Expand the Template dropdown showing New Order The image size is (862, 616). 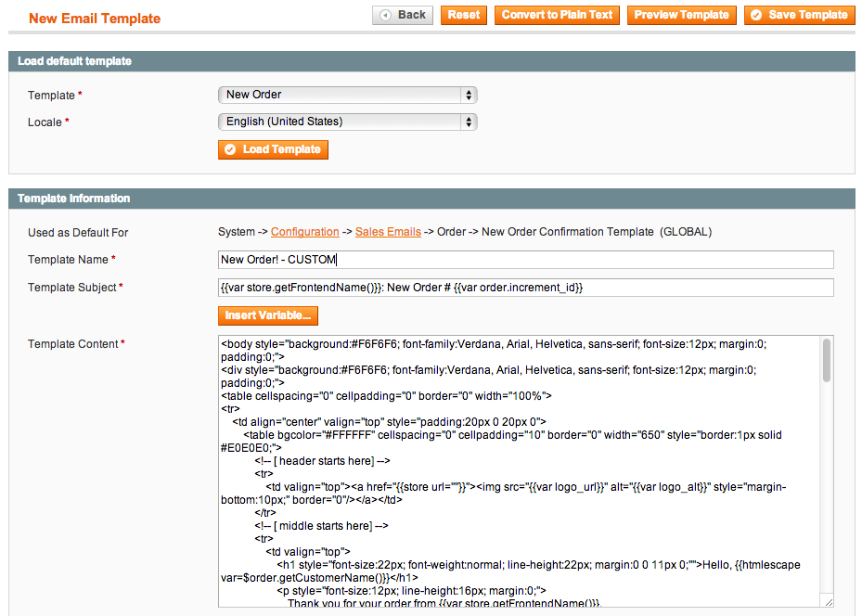[x=346, y=95]
